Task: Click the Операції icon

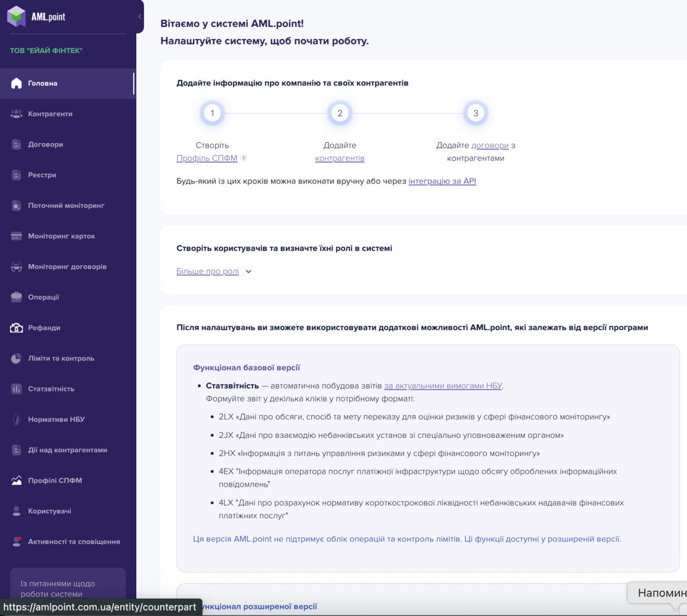Action: 17,297
